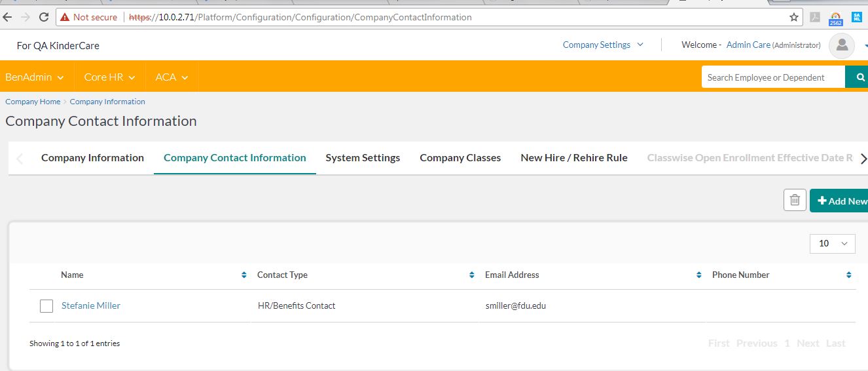
Task: Click the browser bookmark star icon
Action: point(794,18)
